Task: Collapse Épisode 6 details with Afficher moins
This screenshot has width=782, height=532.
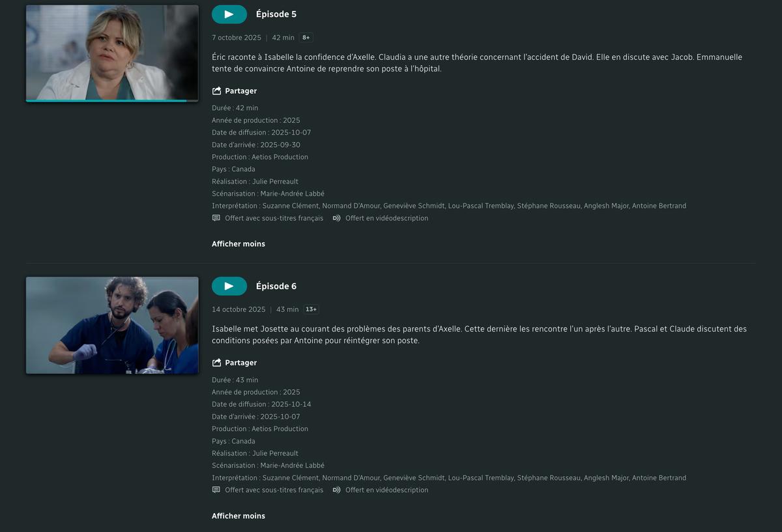Action: pos(239,516)
